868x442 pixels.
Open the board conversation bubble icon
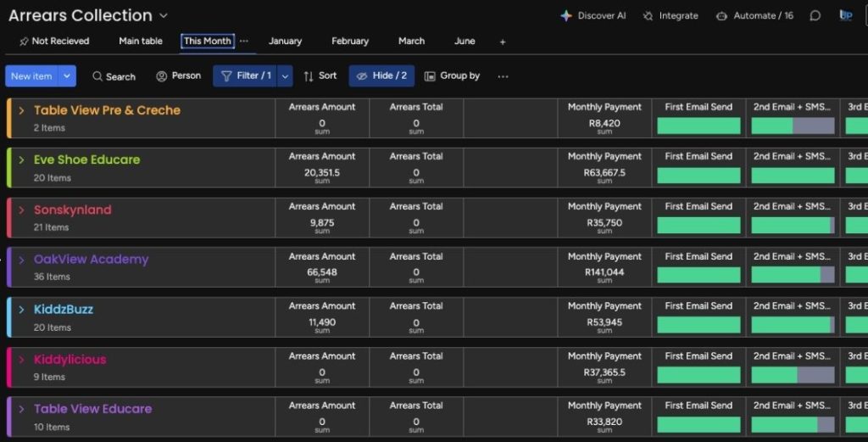coord(815,15)
